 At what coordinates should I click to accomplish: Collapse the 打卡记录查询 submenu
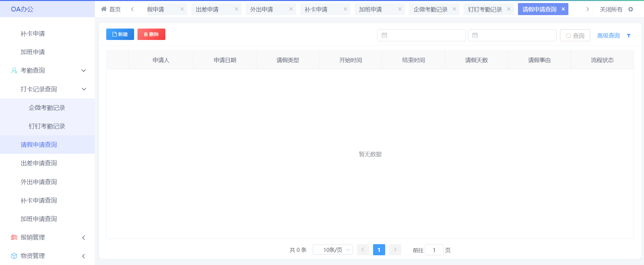tap(84, 89)
